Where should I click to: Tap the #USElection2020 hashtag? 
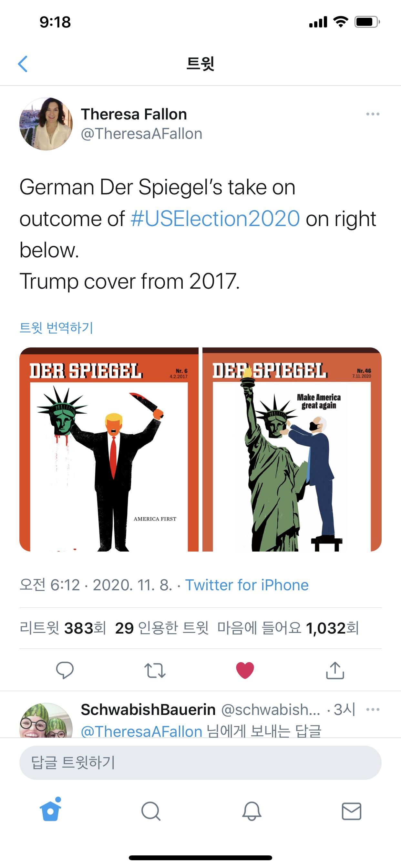tap(215, 219)
